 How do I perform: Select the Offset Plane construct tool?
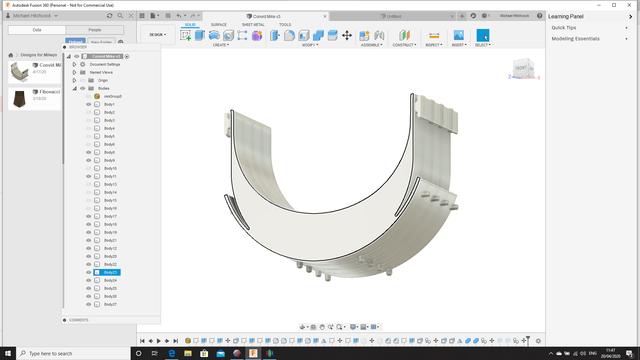(x=404, y=36)
